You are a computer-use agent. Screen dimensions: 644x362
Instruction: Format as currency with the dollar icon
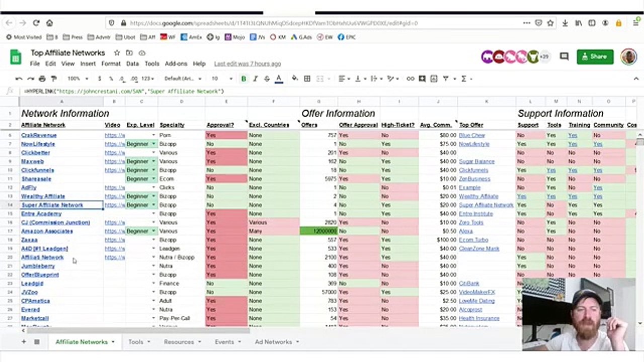100,78
